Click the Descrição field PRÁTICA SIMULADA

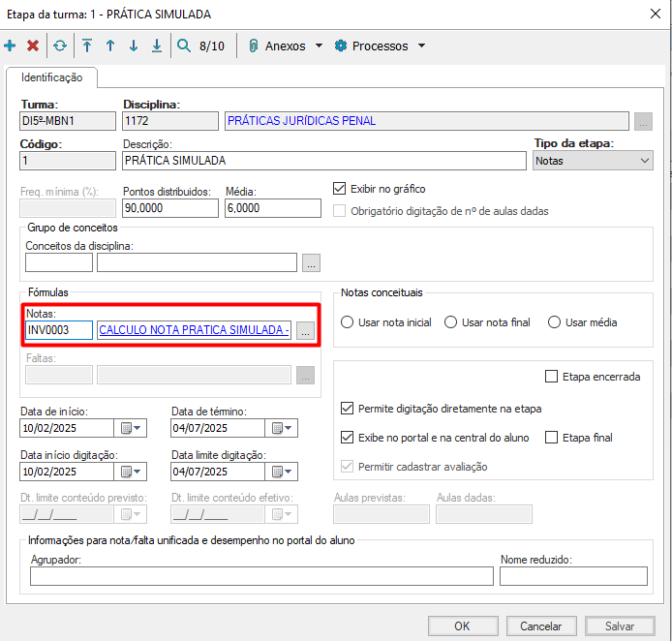(x=324, y=161)
